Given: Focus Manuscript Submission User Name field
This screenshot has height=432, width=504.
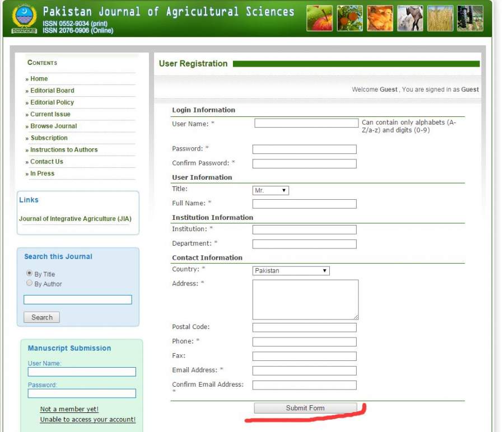Looking at the screenshot, I should (x=82, y=372).
